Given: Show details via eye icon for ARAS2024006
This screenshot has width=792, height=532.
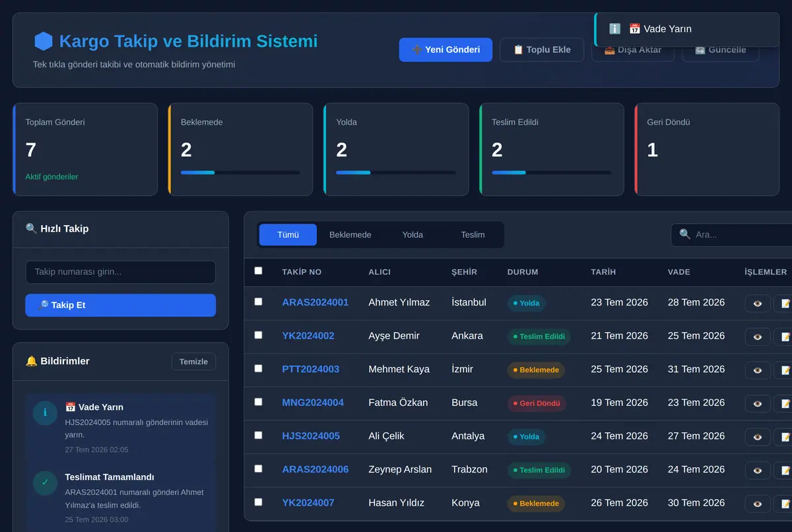Looking at the screenshot, I should (757, 470).
